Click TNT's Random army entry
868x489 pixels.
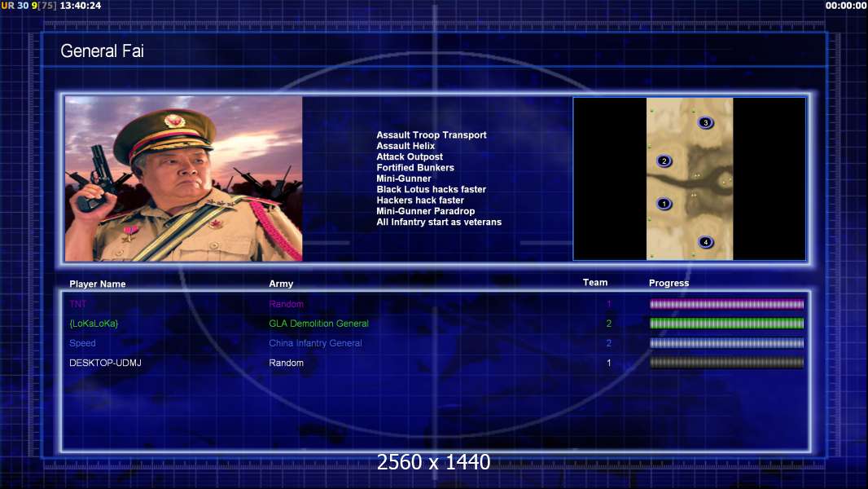(286, 304)
